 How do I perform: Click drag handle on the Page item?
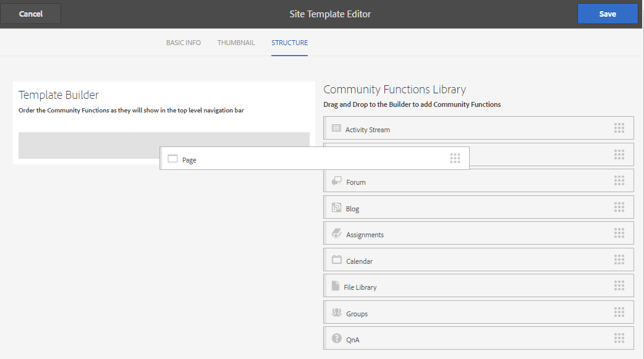[x=455, y=158]
